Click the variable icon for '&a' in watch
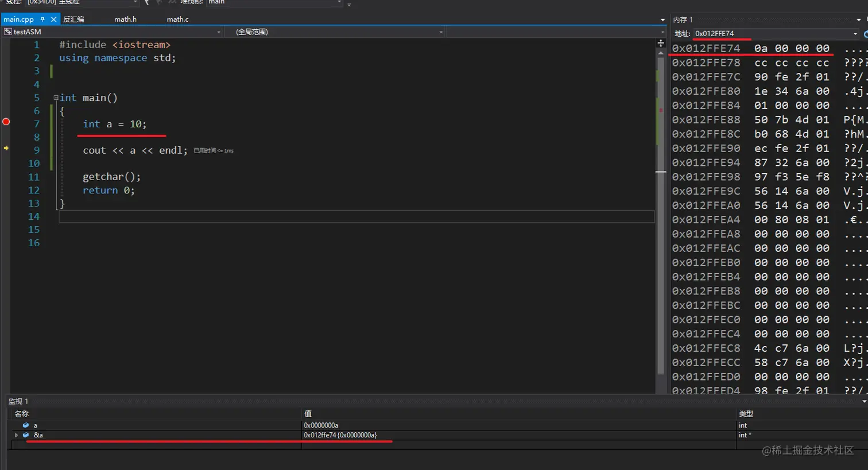This screenshot has height=470, width=868. (25, 435)
